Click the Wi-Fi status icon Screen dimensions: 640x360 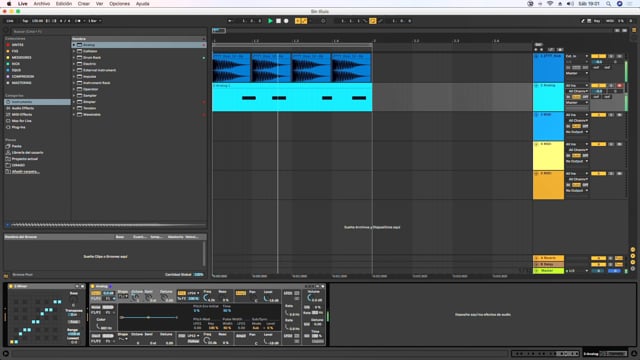(550, 4)
